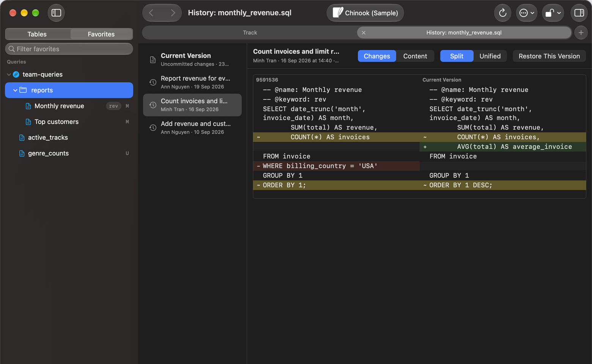Click the Monthly revenue document icon
Screen dimensions: 592x364
tap(28, 106)
